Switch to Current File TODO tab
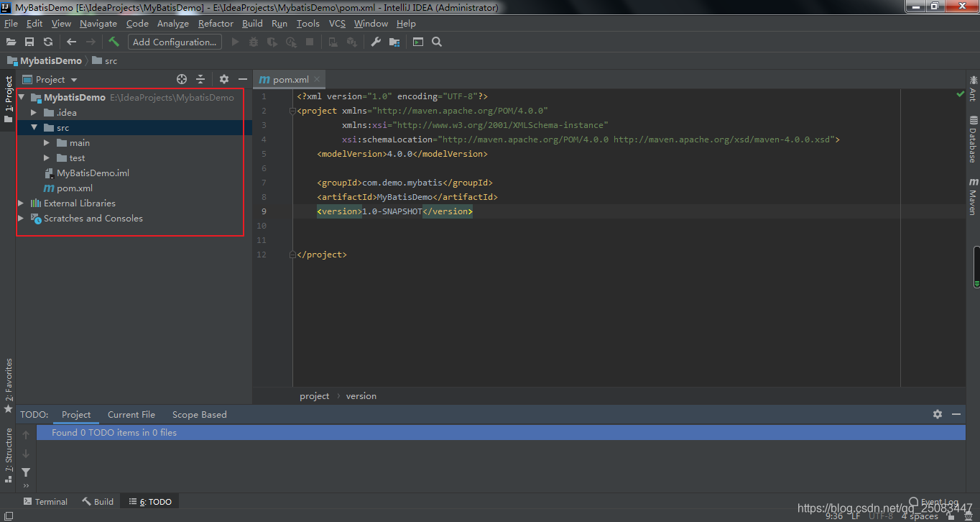 [131, 414]
